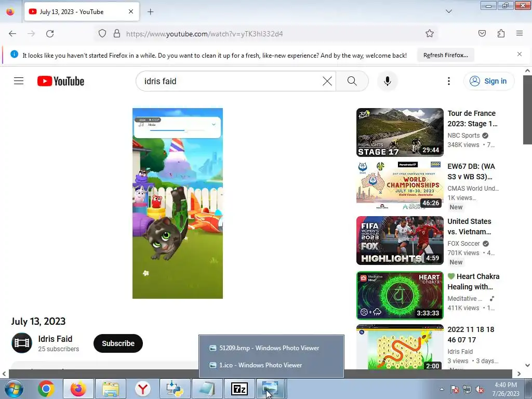Open the Firefox application menu
Image resolution: width=532 pixels, height=399 pixels.
519,33
